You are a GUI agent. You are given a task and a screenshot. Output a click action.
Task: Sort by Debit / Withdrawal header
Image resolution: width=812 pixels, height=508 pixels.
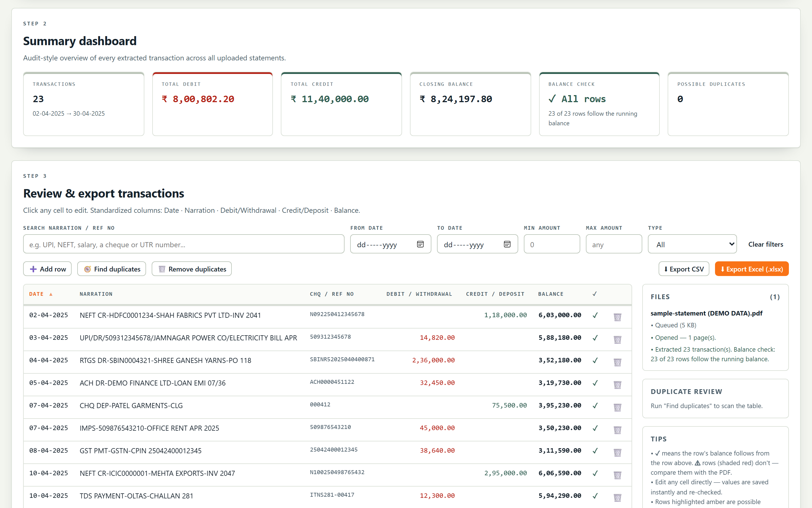coord(419,294)
